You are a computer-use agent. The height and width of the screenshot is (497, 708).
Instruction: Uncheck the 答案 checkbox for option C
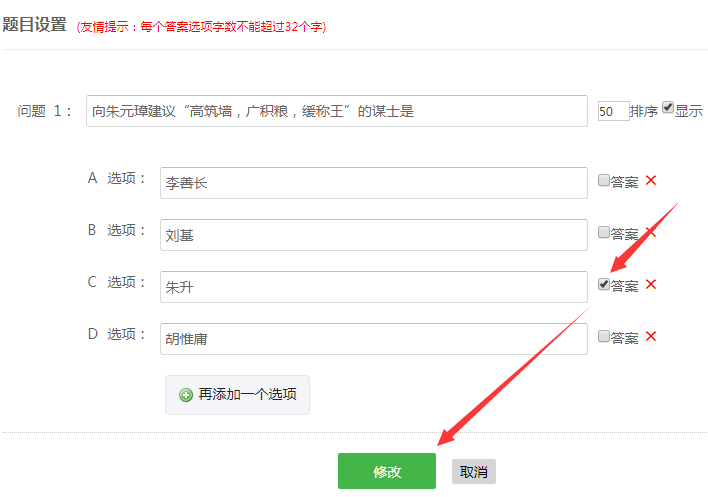click(604, 284)
